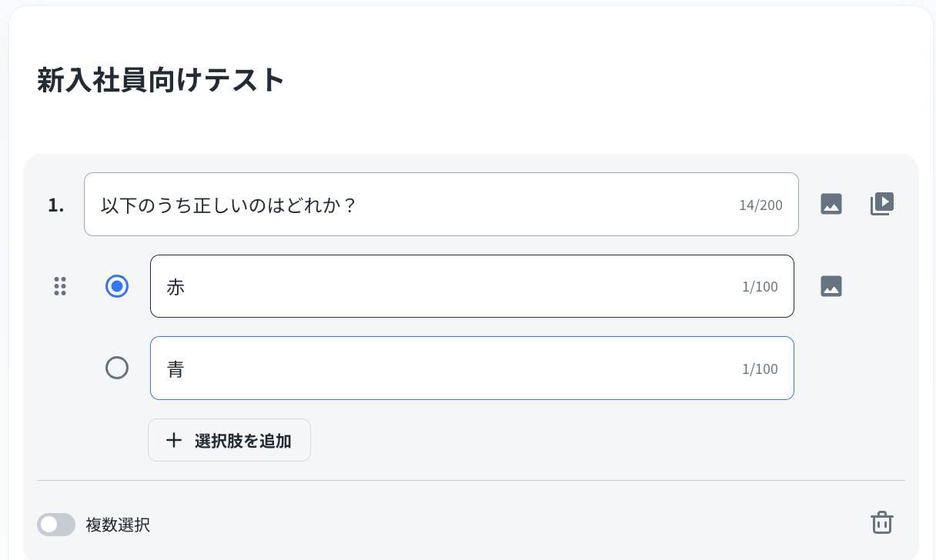Screen dimensions: 936x560
Task: Mark 青 as the correct answer
Action: pos(117,368)
